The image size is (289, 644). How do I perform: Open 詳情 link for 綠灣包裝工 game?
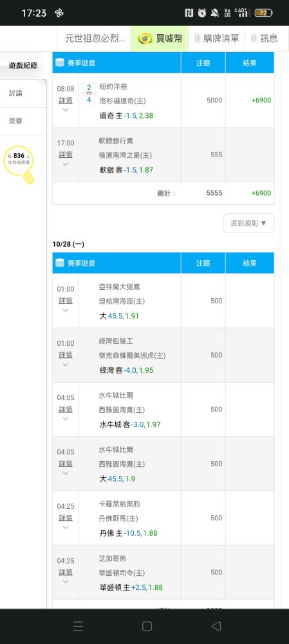click(x=66, y=355)
